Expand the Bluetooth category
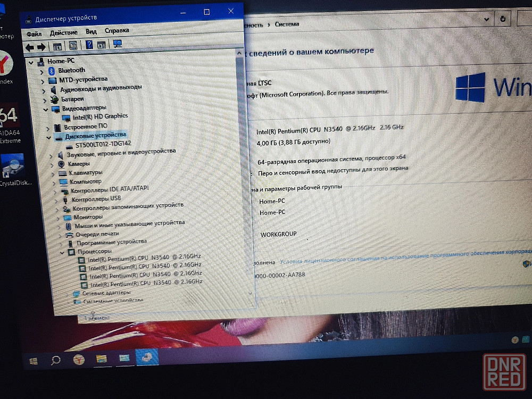The height and width of the screenshot is (399, 532). 41,72
